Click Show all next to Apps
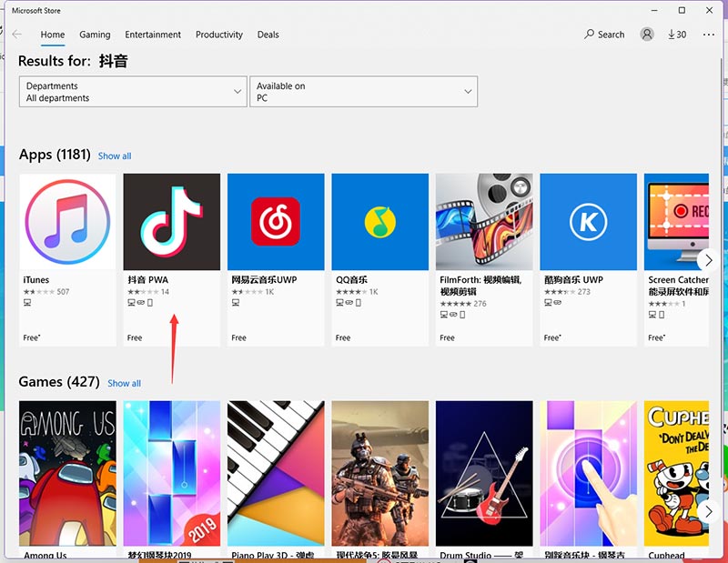This screenshot has width=728, height=563. click(114, 156)
